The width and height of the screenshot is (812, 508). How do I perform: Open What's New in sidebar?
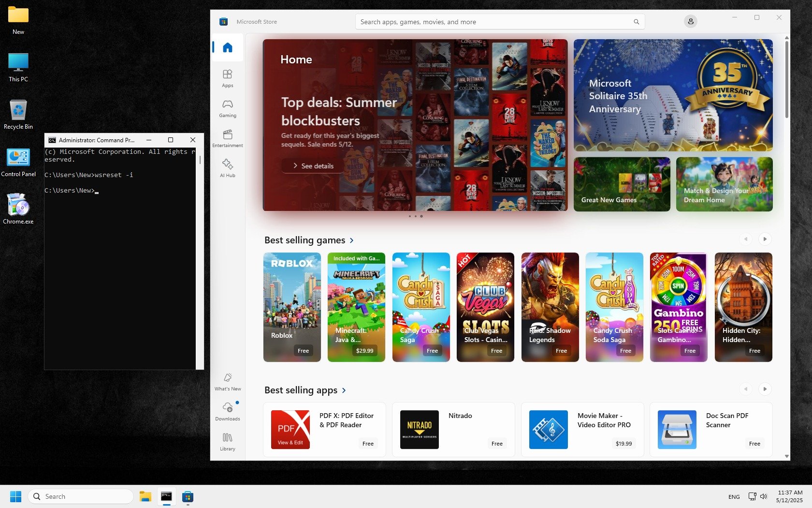click(x=227, y=381)
